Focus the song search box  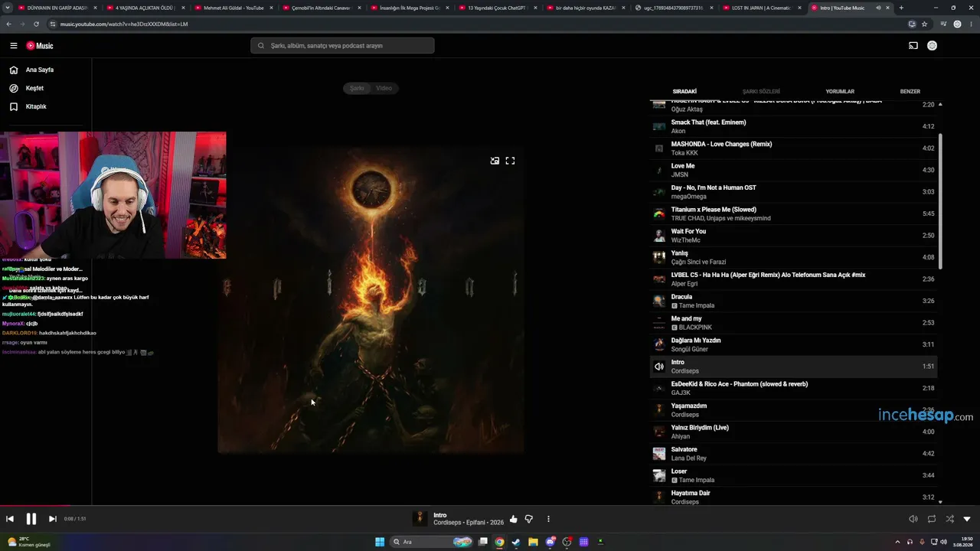pyautogui.click(x=342, y=46)
